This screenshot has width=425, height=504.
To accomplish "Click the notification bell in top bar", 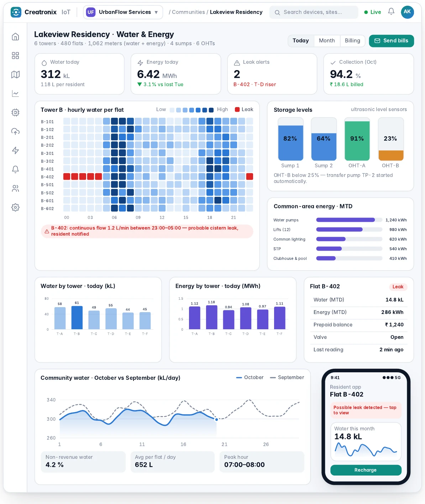I will [391, 12].
